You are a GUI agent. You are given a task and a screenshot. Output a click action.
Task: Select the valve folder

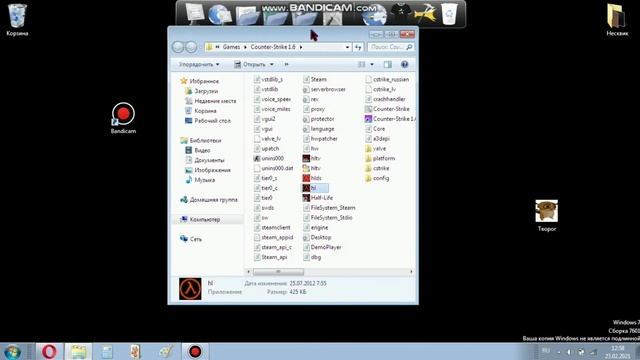(x=375, y=149)
